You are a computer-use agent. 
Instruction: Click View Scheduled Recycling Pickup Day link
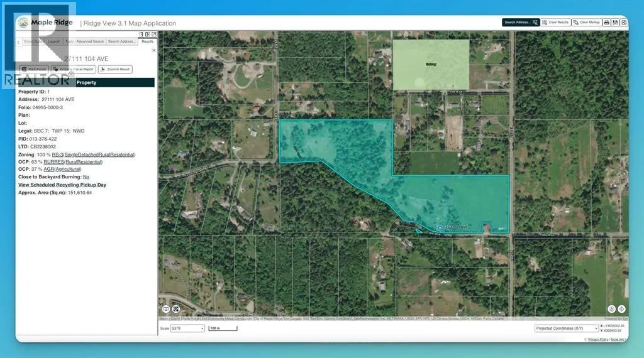(62, 185)
